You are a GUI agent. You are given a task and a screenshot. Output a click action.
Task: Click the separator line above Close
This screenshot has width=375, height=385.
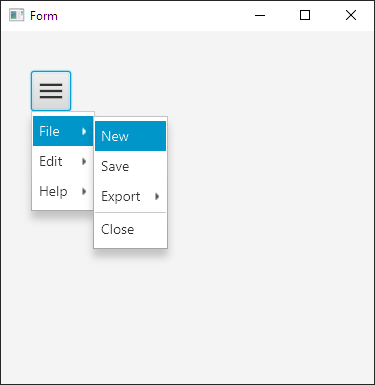pos(130,213)
